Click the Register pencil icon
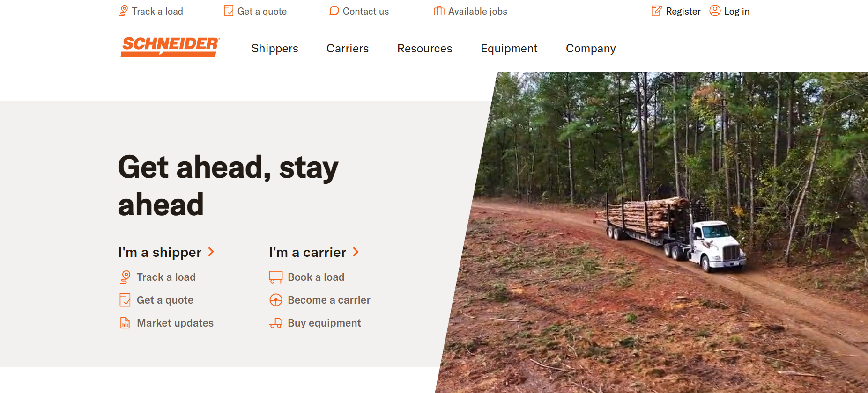Viewport: 868px width, 393px height. click(x=657, y=11)
